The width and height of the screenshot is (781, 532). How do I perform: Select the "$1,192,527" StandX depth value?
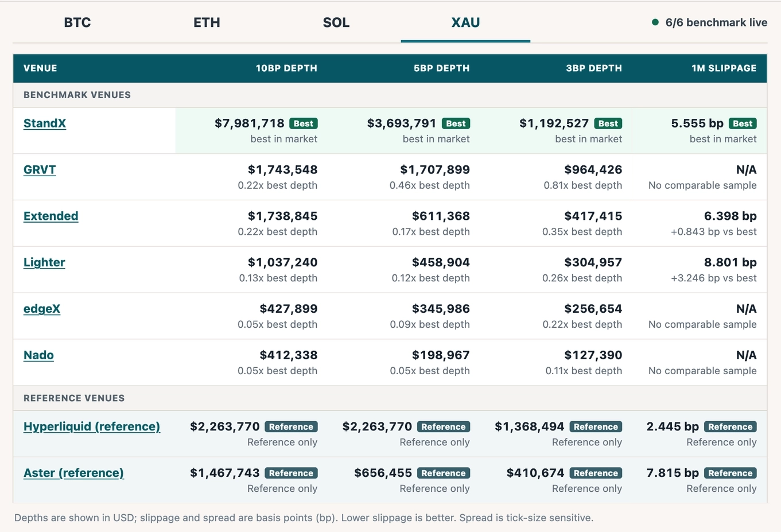click(554, 123)
